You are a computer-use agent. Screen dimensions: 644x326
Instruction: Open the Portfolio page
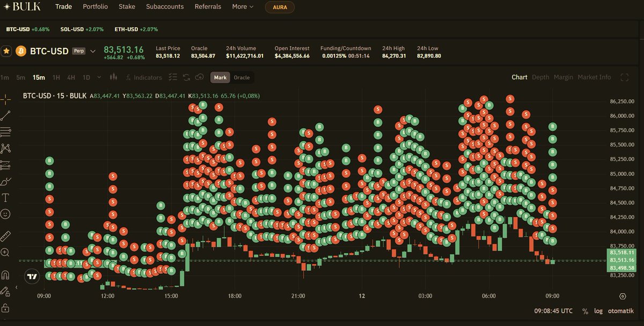point(95,7)
